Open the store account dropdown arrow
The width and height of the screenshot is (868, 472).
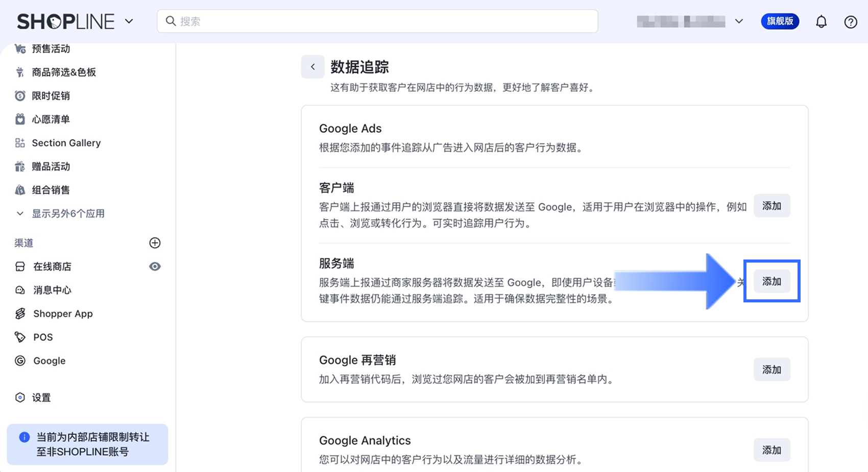[739, 21]
